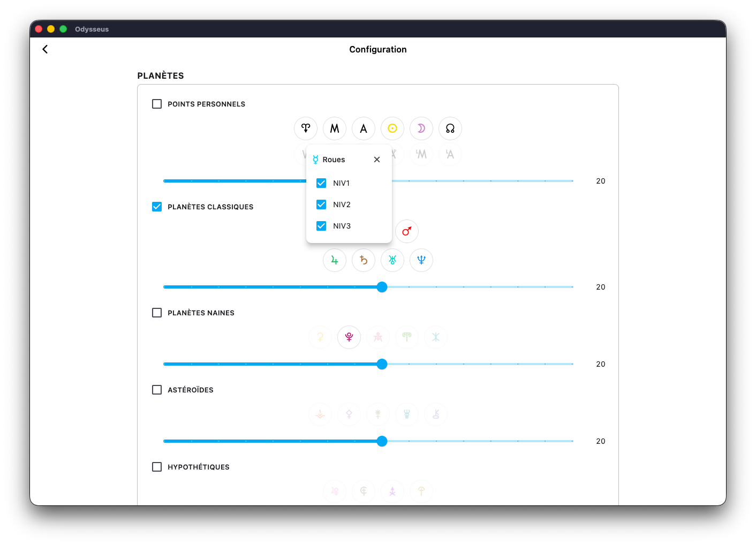Select the Moon crescent icon
Viewport: 756px width, 545px height.
(x=421, y=128)
